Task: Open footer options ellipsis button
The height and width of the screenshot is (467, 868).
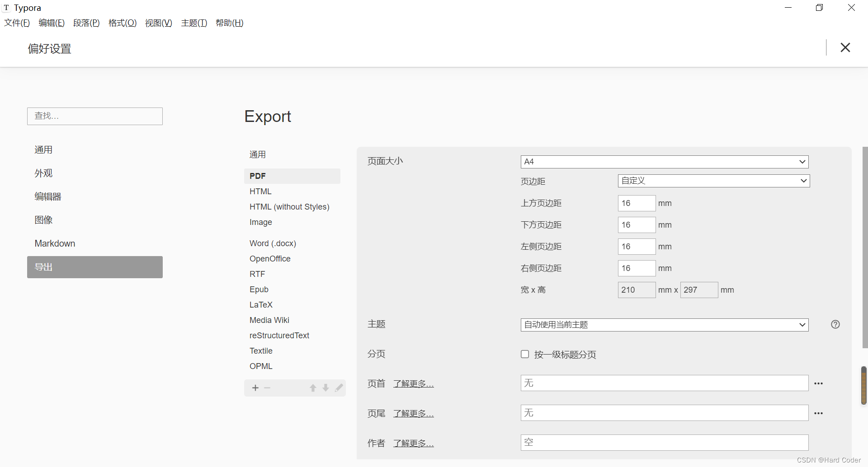Action: pos(819,413)
